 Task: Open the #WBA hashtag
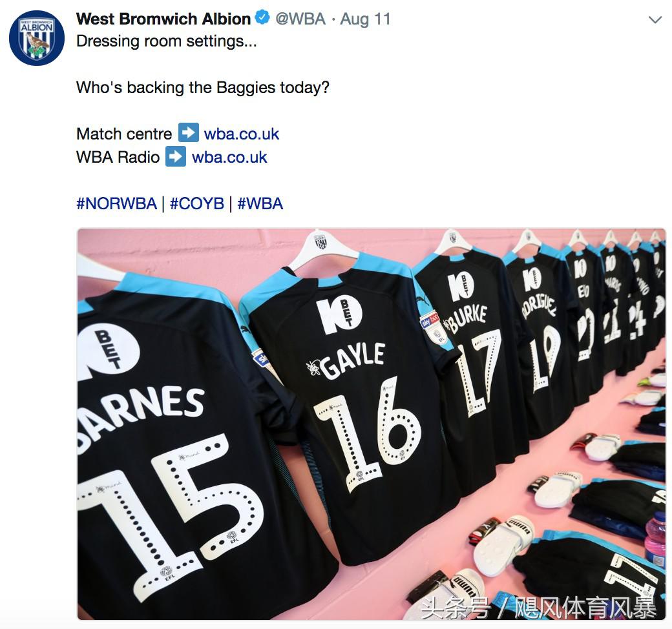[260, 203]
